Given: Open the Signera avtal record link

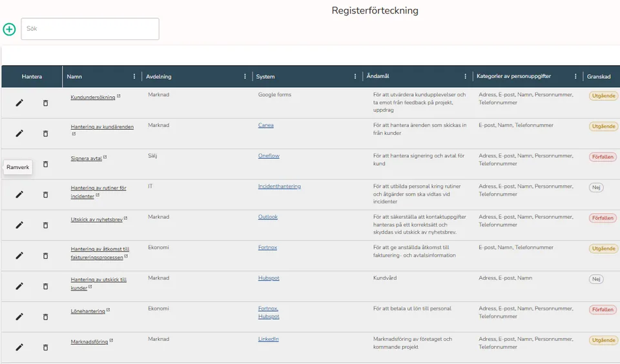Looking at the screenshot, I should (86, 159).
